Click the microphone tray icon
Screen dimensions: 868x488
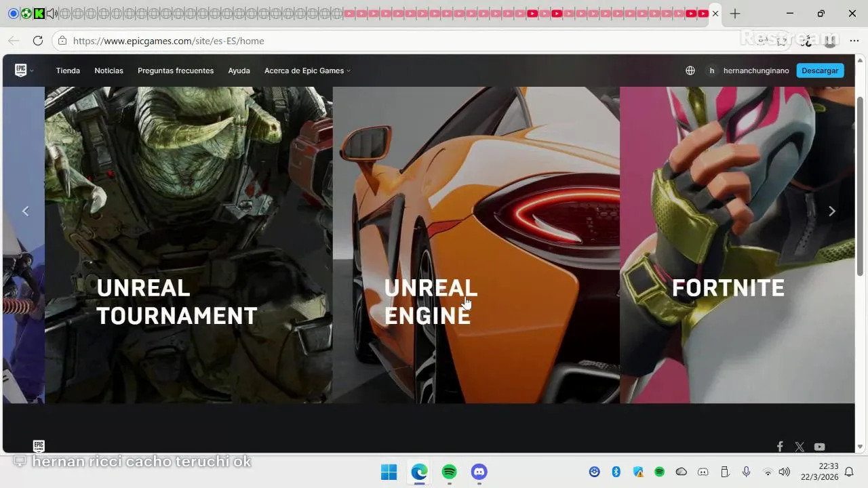746,472
